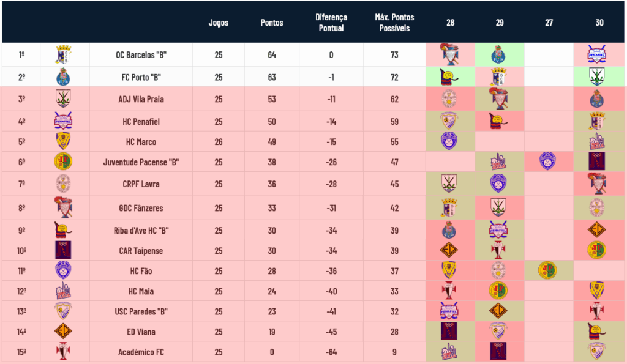This screenshot has width=627, height=364.
Task: Sort by the Pontos column header
Action: pyautogui.click(x=272, y=23)
